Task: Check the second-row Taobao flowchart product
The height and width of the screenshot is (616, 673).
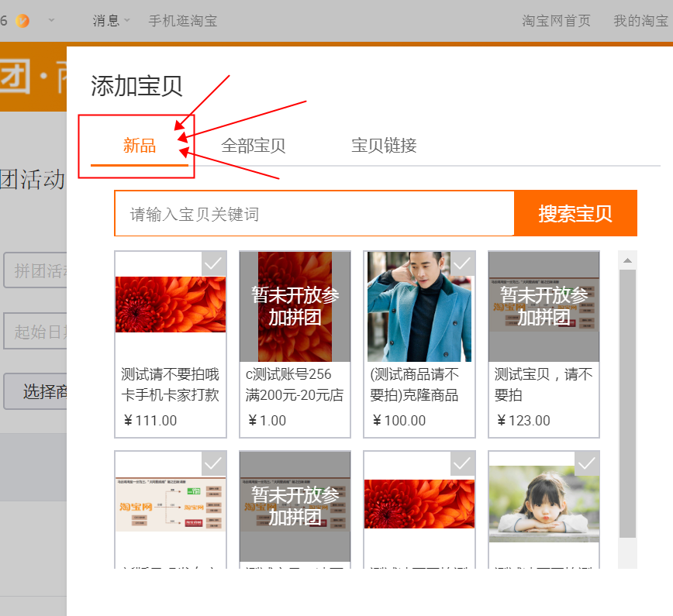Action: (213, 463)
